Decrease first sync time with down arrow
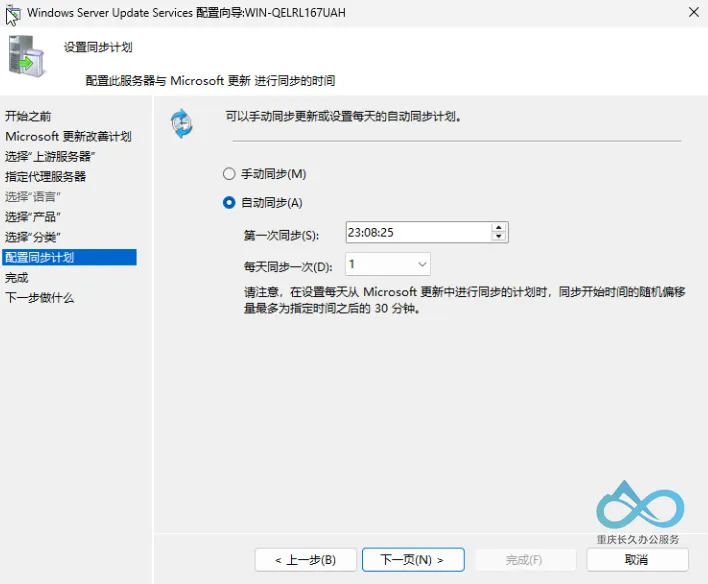 pyautogui.click(x=498, y=237)
